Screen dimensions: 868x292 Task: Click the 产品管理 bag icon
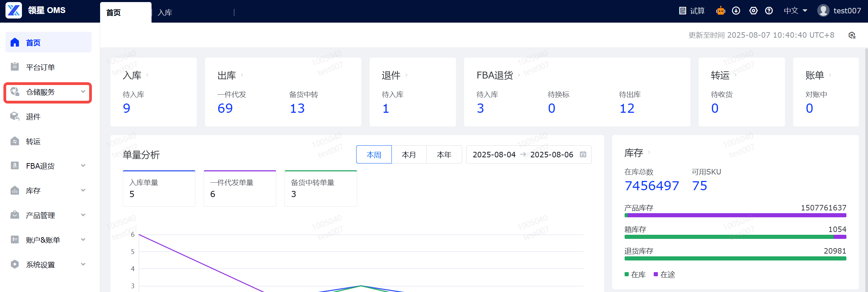click(x=15, y=215)
